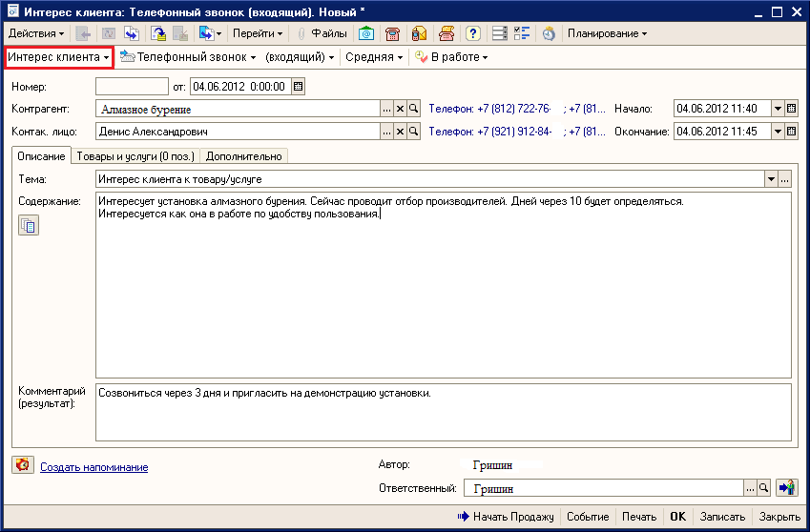The width and height of the screenshot is (810, 532).
Task: Expand the Окончание time dropdown arrow
Action: 778,132
